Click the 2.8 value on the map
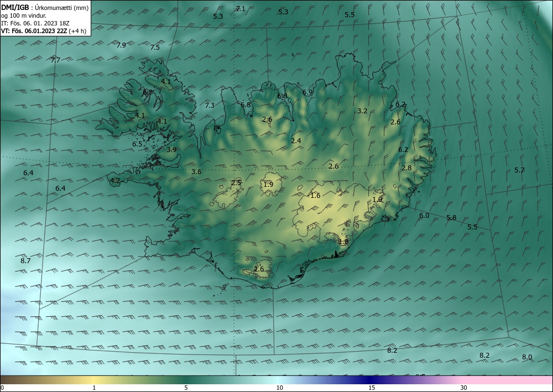 pos(406,168)
